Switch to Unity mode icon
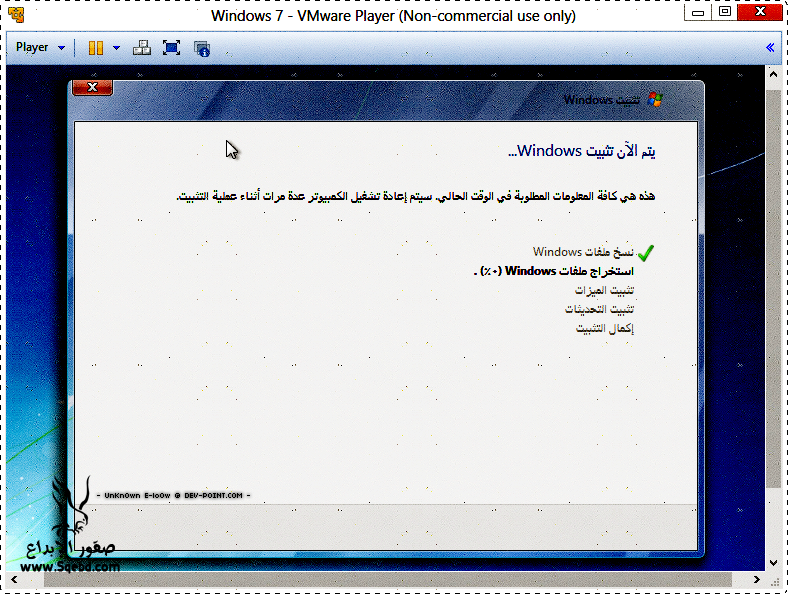The image size is (788, 594). (x=202, y=48)
